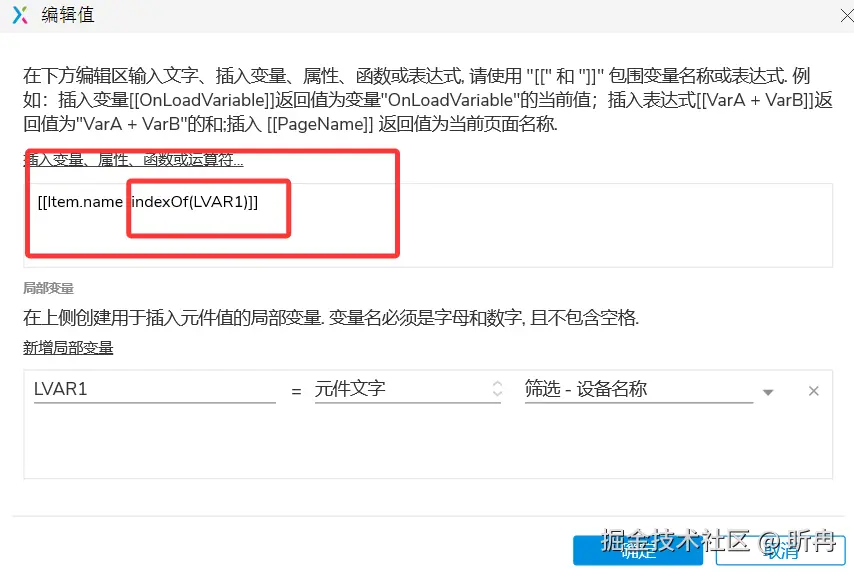Cancel with the 取消 button
The image size is (854, 572).
tap(780, 551)
